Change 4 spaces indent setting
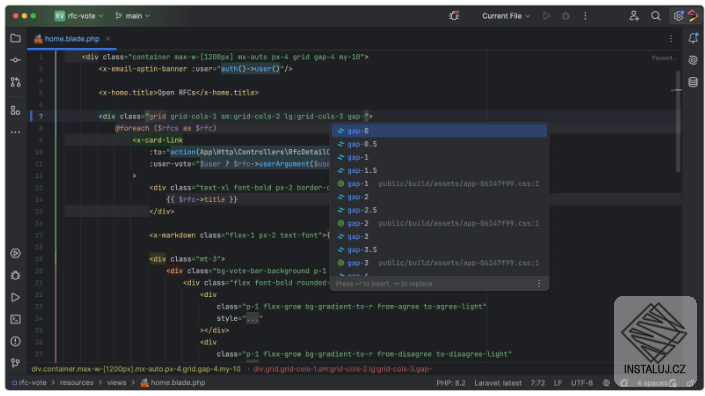The width and height of the screenshot is (705, 396). 652,383
